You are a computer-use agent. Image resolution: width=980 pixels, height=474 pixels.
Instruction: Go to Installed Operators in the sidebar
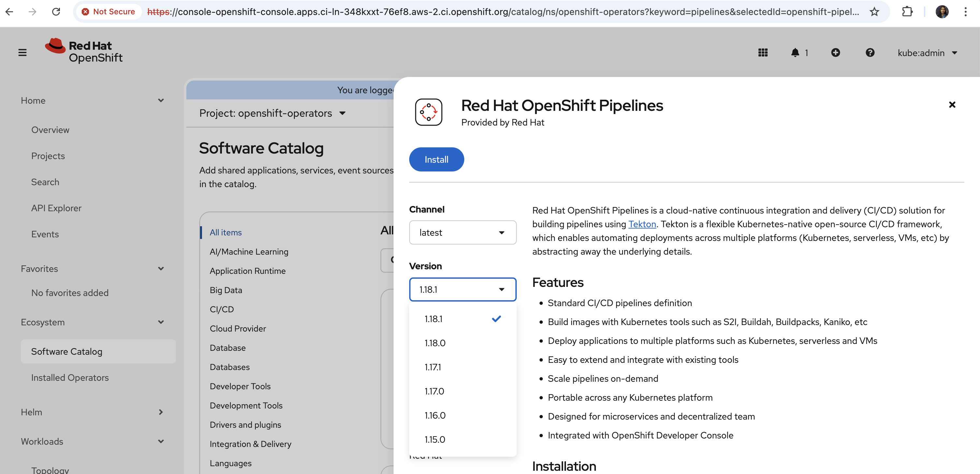[x=70, y=378]
